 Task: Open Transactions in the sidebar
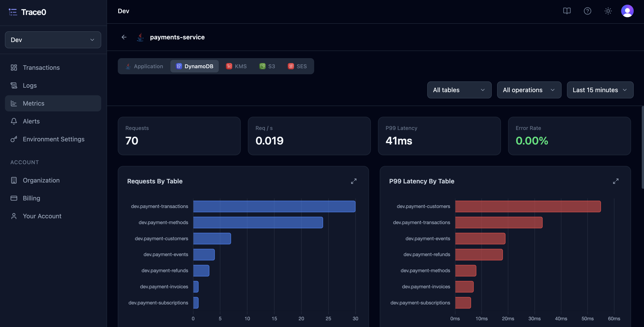[53, 68]
